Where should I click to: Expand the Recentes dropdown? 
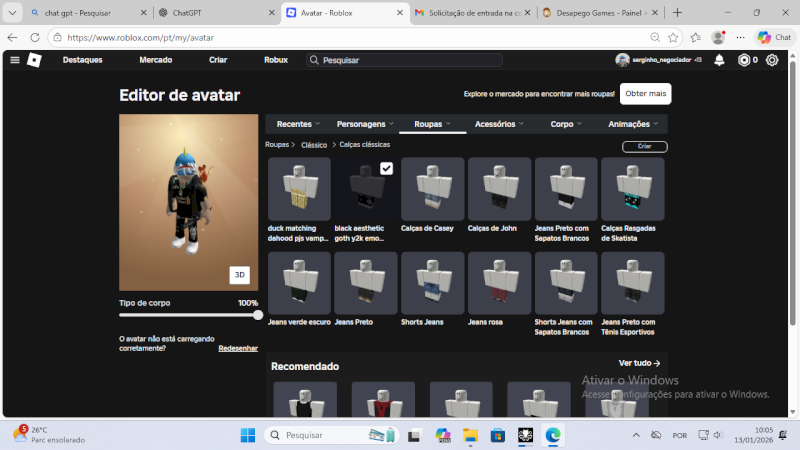[x=298, y=124]
